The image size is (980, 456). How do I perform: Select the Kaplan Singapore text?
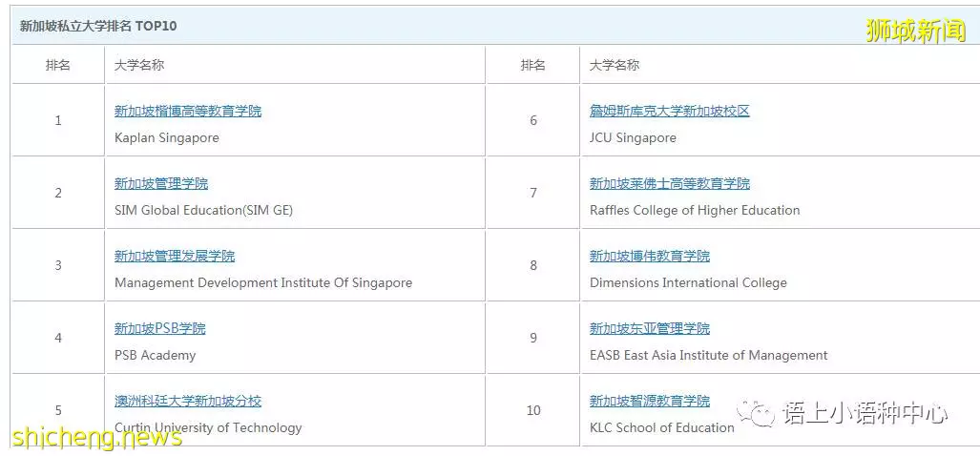coord(167,137)
